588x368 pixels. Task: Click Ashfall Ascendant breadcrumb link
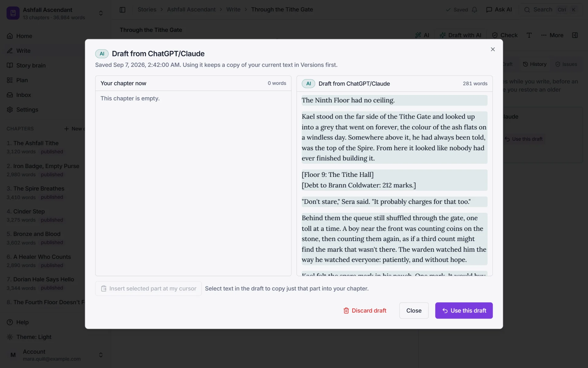[x=191, y=10]
